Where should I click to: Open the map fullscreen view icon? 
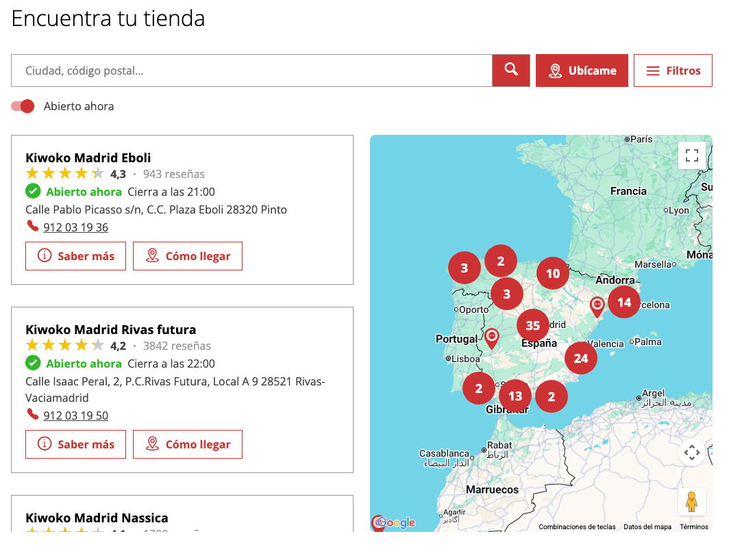[691, 155]
